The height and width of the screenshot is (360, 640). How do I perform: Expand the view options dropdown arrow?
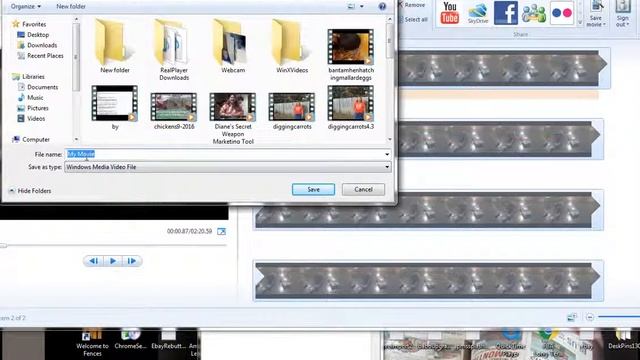coord(362,6)
